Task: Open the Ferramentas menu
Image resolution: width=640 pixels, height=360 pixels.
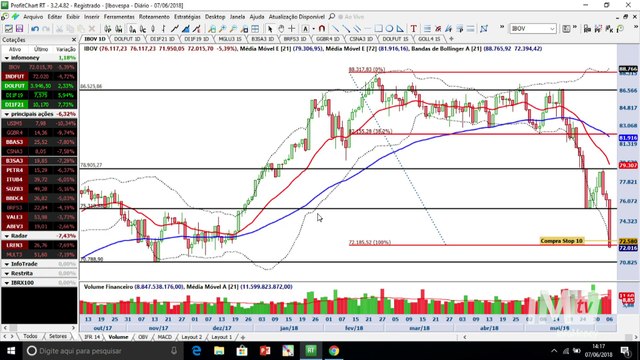Action: click(119, 17)
